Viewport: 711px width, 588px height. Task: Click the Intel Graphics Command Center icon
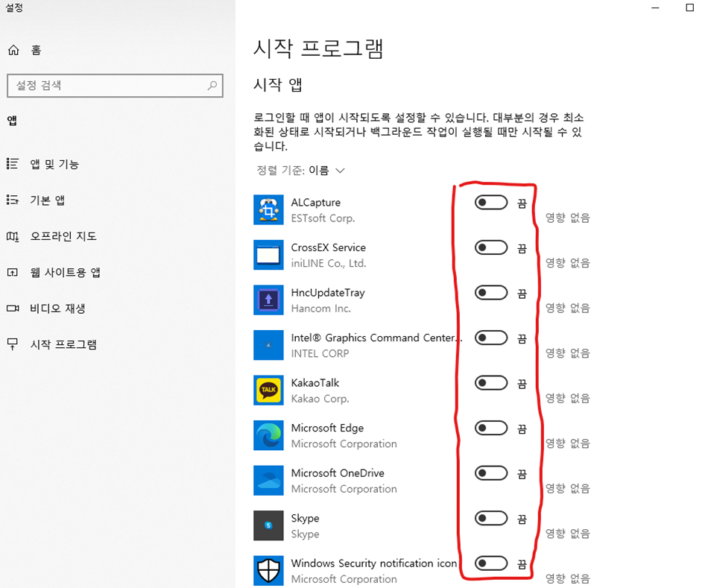pyautogui.click(x=268, y=345)
